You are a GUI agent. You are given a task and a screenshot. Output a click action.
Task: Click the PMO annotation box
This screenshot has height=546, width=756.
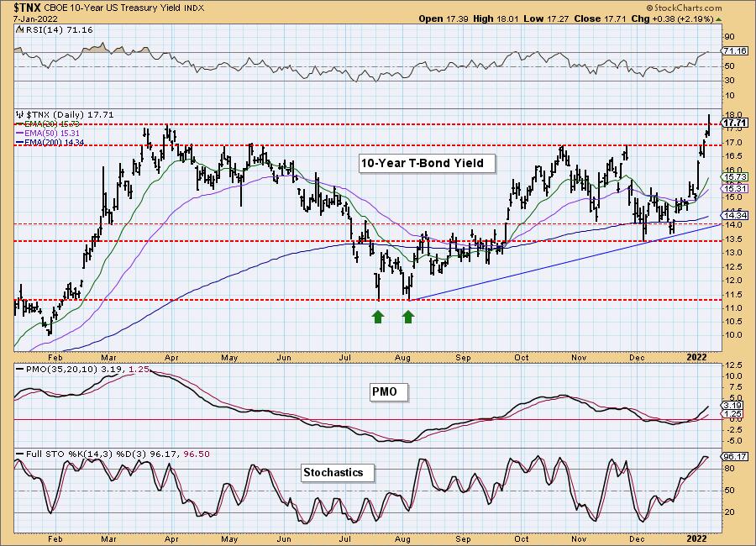[389, 391]
